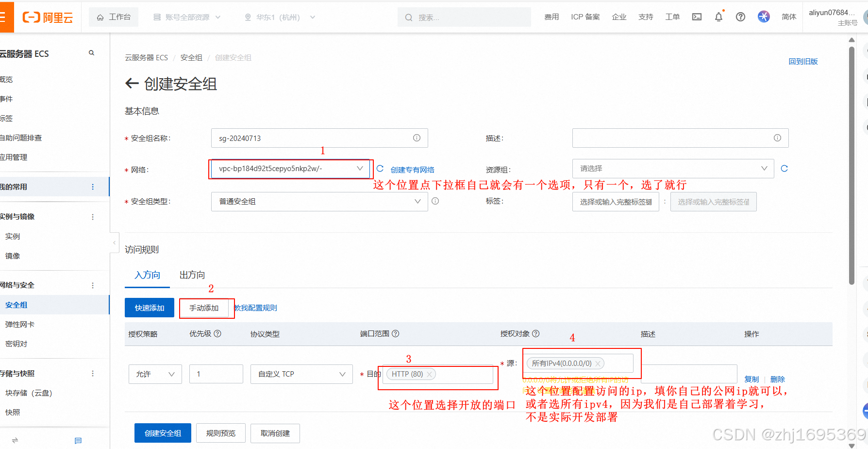Image resolution: width=868 pixels, height=449 pixels.
Task: Open the 教我配置规则 link
Action: click(x=256, y=308)
